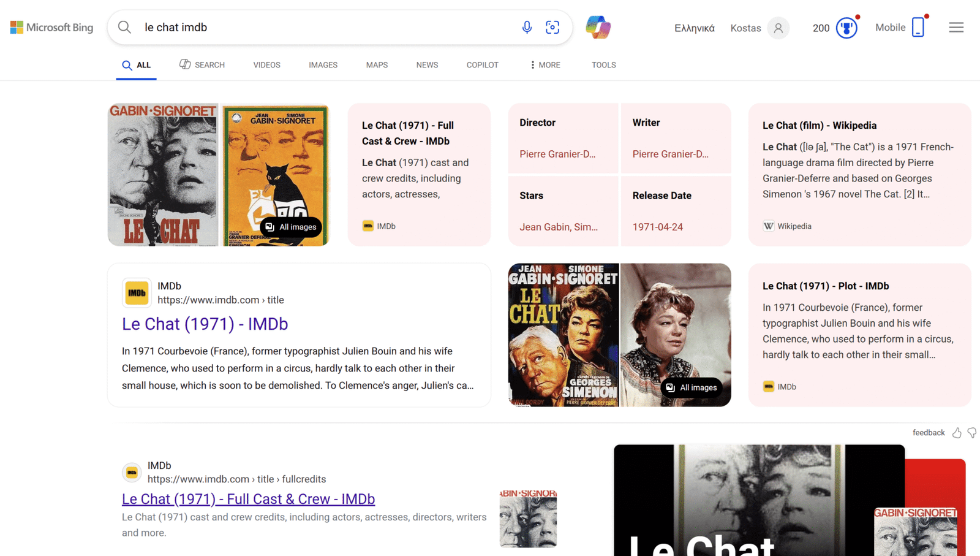Open the Tools filter options
980x556 pixels.
point(603,65)
